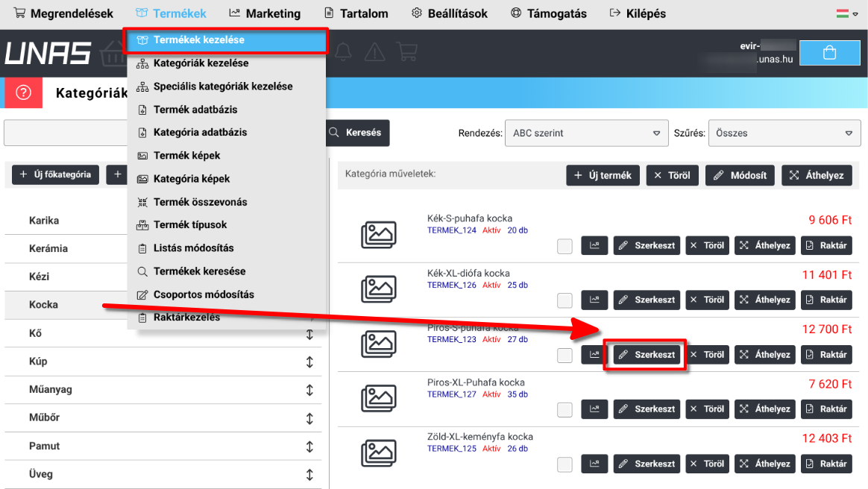Click reorder arrows icon for Kő category
Screen dimensions: 868x489
point(309,334)
